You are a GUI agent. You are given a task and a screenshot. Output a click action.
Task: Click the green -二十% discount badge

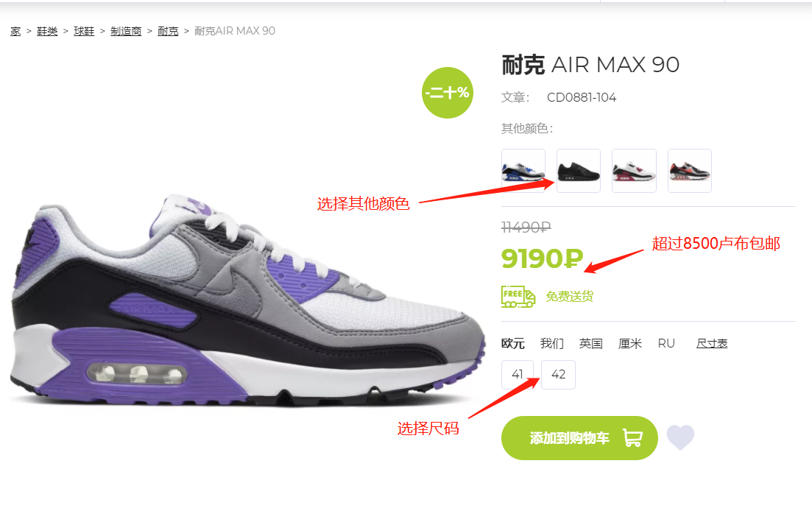(x=448, y=93)
